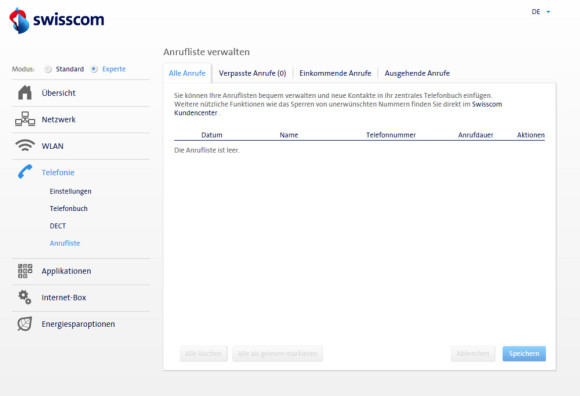Click the Netzwerk computers icon

pos(25,119)
